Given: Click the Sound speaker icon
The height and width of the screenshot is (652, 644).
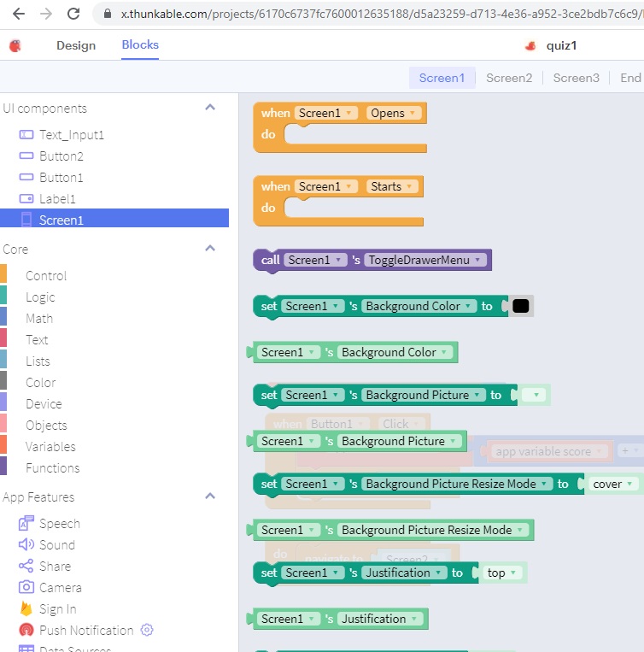Looking at the screenshot, I should click(26, 545).
